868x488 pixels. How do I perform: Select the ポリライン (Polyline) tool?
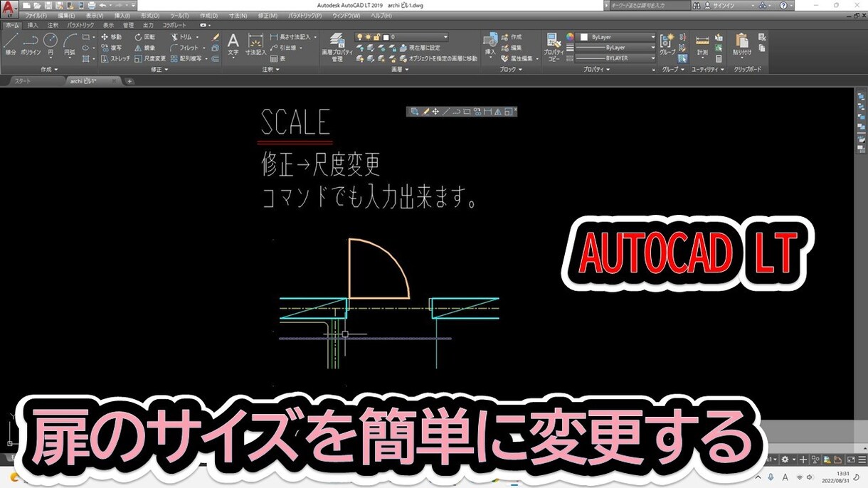(30, 44)
